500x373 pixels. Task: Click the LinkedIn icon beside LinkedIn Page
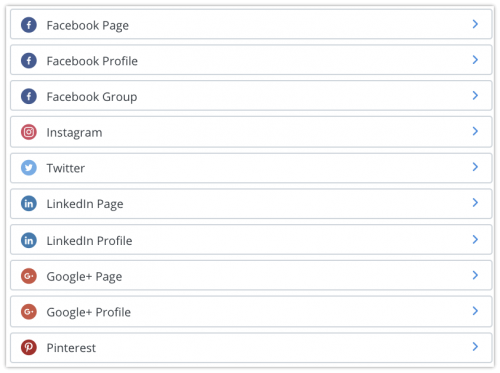pyautogui.click(x=29, y=203)
